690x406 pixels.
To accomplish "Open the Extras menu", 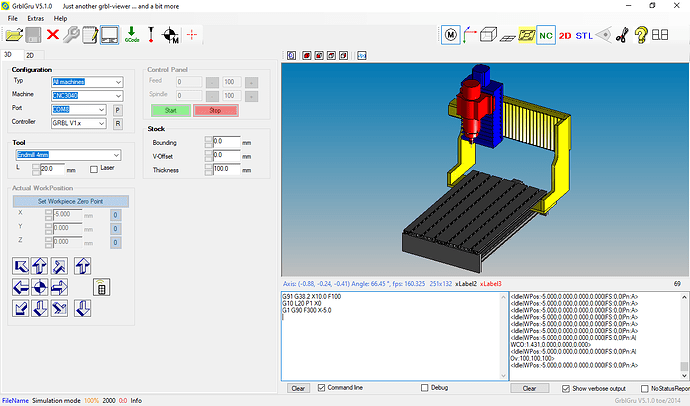I will (36, 18).
